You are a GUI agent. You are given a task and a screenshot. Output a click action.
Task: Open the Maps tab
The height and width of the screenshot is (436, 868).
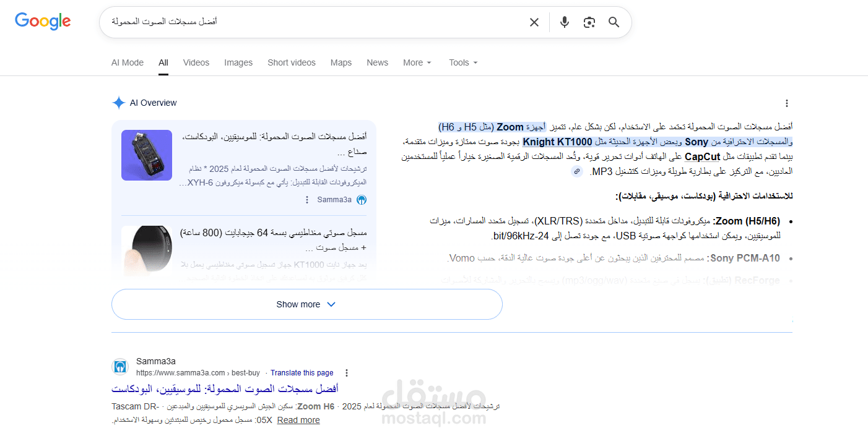coord(341,62)
